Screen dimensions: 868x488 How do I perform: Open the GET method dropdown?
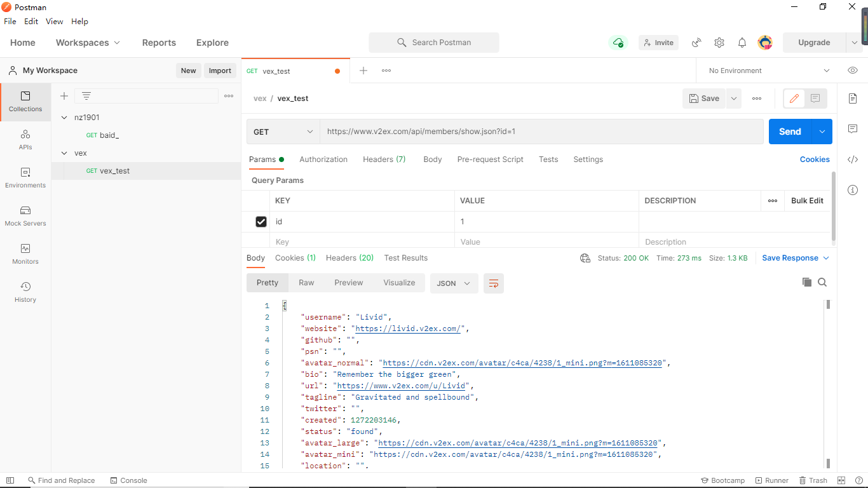pyautogui.click(x=283, y=132)
